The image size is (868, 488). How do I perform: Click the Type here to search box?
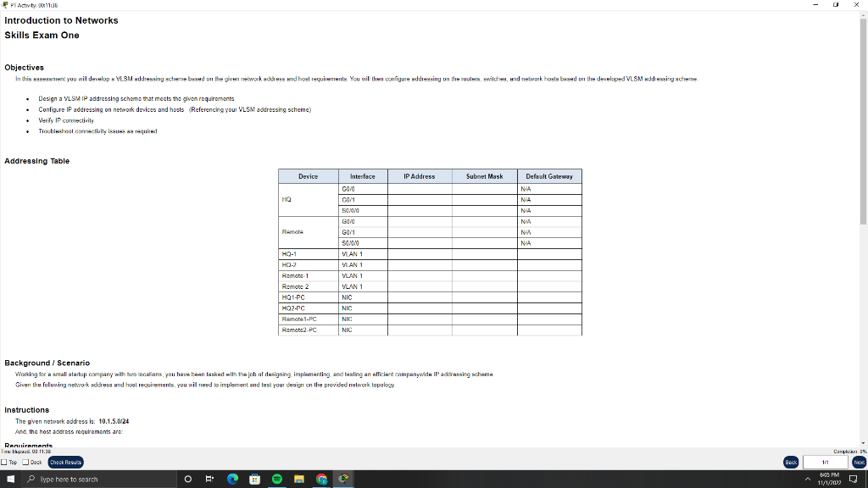click(x=99, y=480)
